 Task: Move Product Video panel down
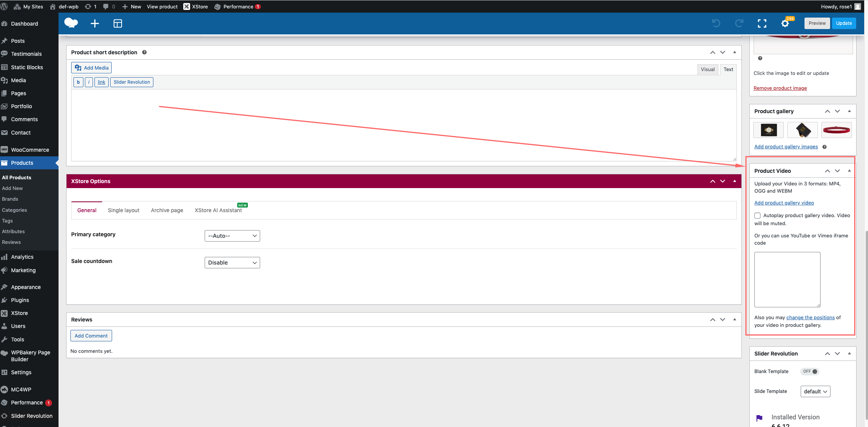pyautogui.click(x=837, y=171)
